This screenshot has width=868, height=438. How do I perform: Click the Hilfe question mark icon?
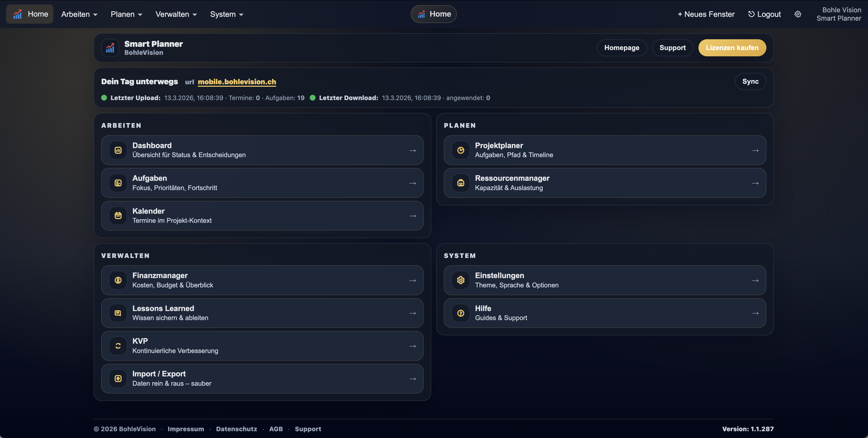[460, 313]
